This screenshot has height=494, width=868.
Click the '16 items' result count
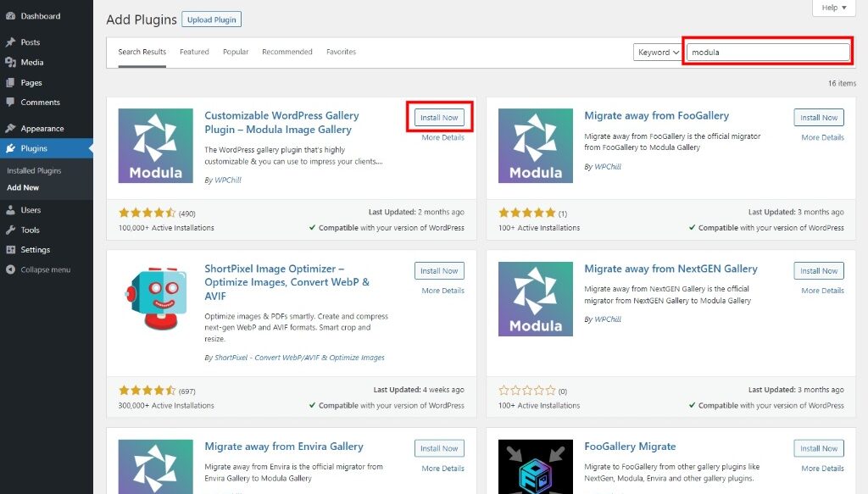click(842, 83)
